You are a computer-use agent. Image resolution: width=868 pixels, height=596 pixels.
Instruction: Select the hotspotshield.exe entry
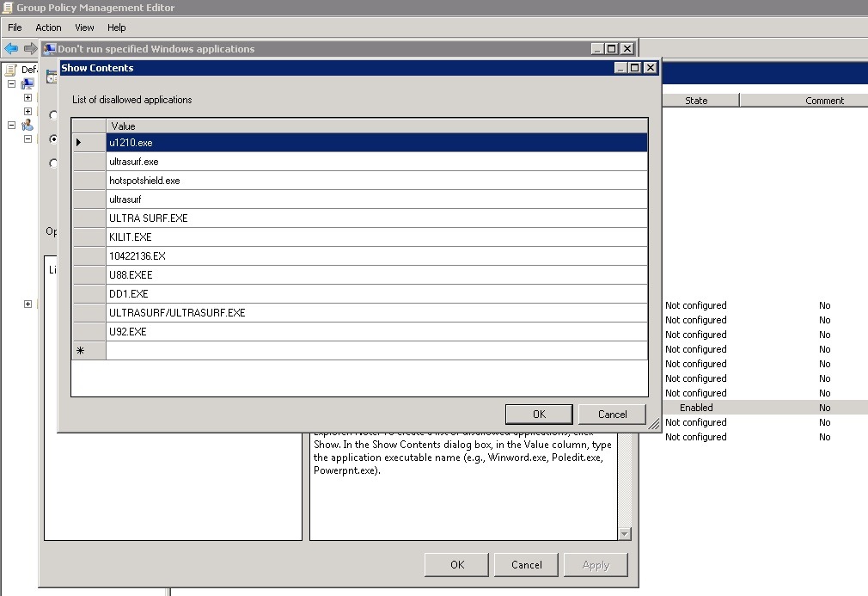[376, 181]
